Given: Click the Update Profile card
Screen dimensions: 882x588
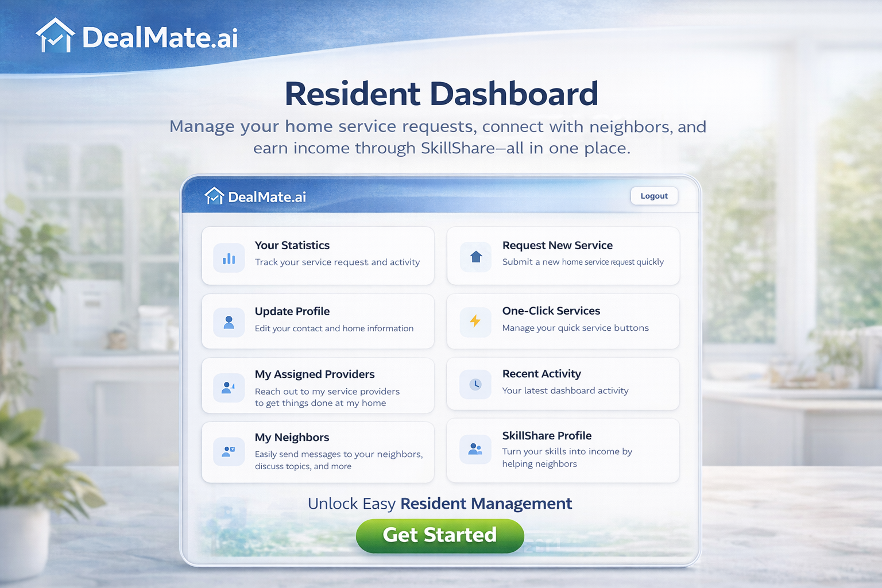Looking at the screenshot, I should pyautogui.click(x=317, y=322).
